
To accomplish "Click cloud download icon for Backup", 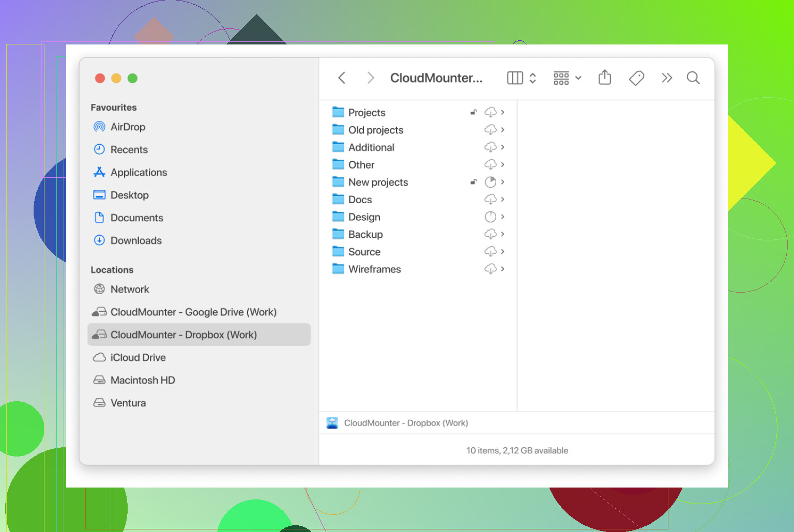I will [491, 234].
